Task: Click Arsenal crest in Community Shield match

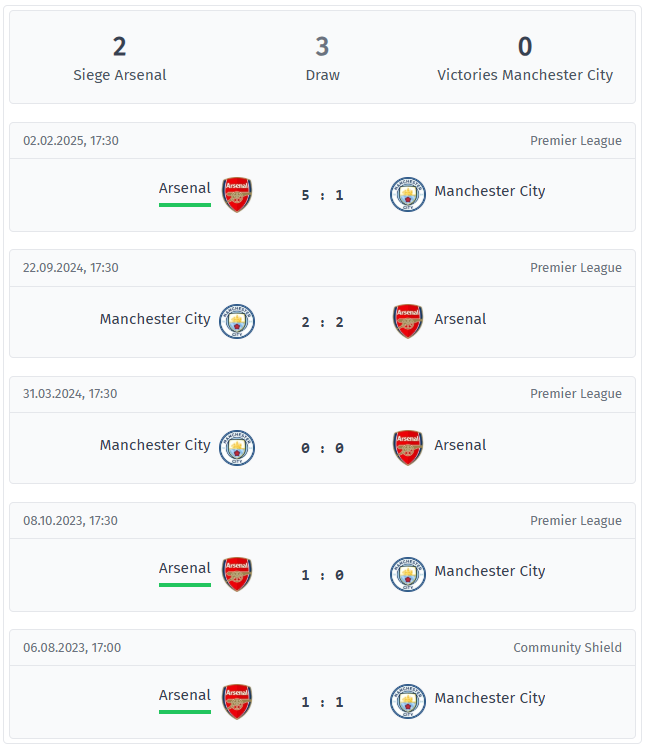Action: [237, 701]
